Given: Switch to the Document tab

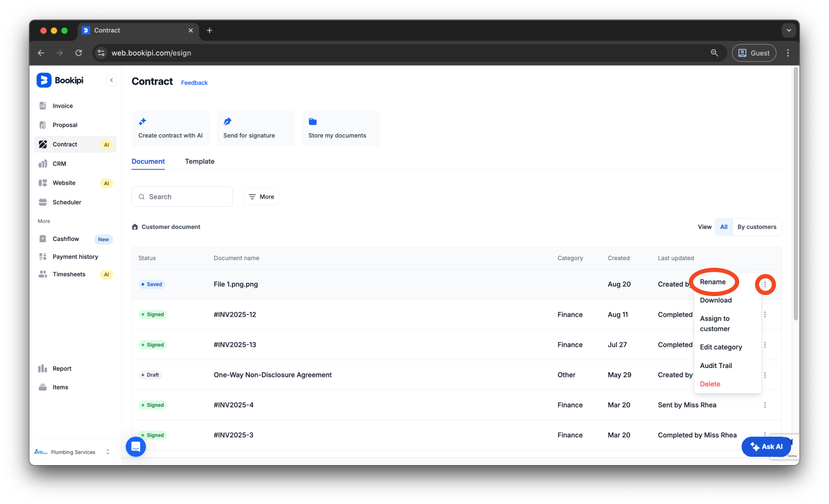Looking at the screenshot, I should click(x=148, y=162).
